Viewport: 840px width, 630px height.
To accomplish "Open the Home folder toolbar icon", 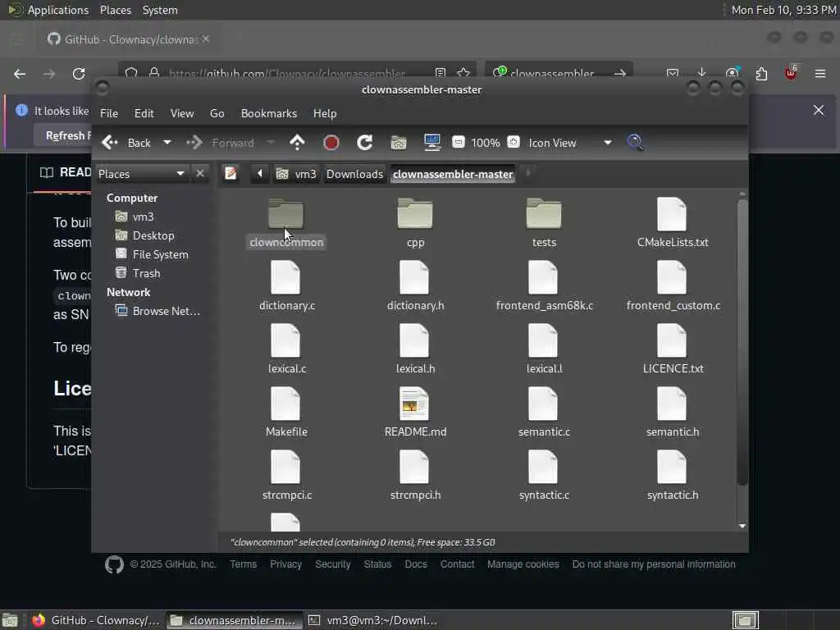I will [399, 143].
